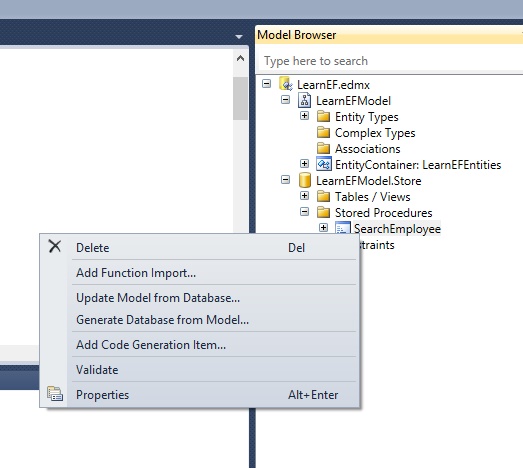Click the Delete X icon in menu
The width and height of the screenshot is (523, 468).
(x=55, y=247)
